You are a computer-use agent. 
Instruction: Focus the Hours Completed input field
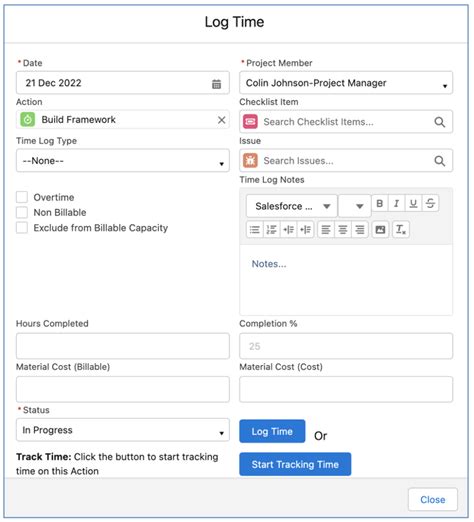123,346
